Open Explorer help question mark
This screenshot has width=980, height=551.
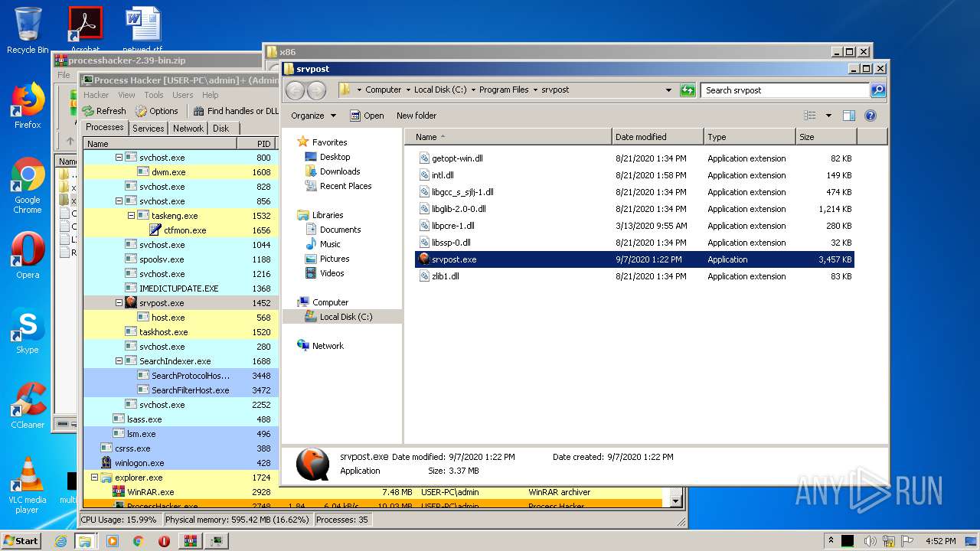(870, 116)
